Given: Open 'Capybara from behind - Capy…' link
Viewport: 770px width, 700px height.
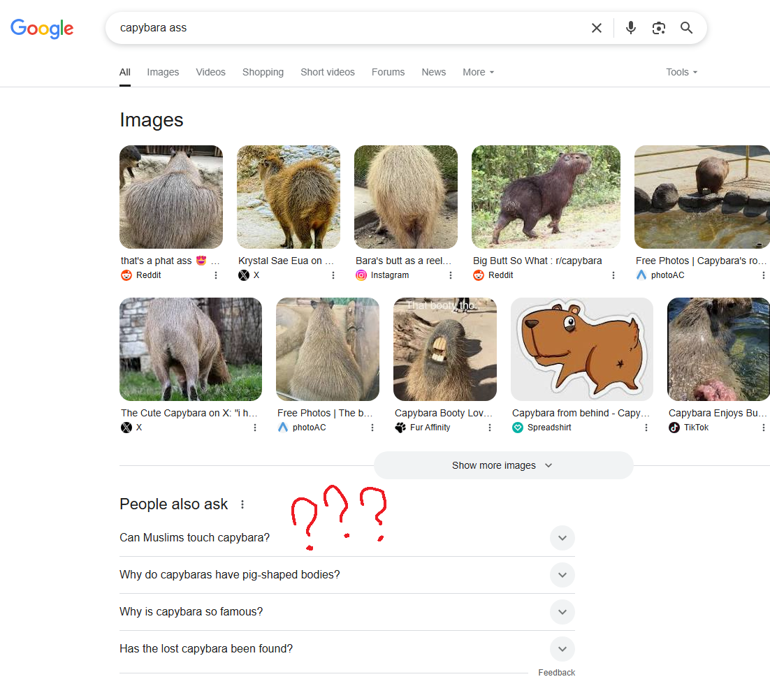Looking at the screenshot, I should pos(581,414).
